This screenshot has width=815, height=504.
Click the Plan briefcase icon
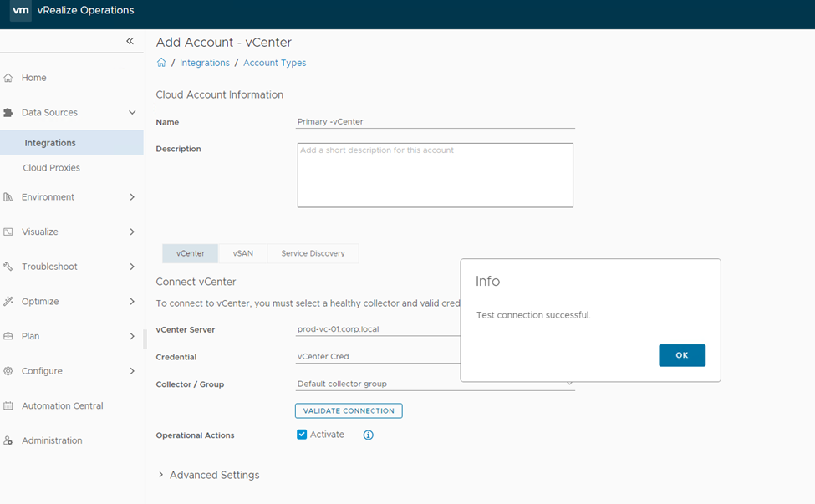coord(8,336)
